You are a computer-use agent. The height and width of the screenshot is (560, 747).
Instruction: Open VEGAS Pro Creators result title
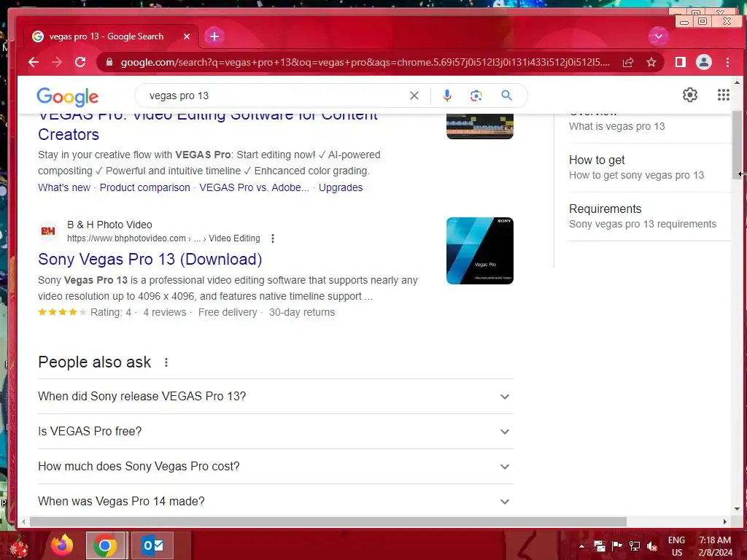[x=208, y=125]
